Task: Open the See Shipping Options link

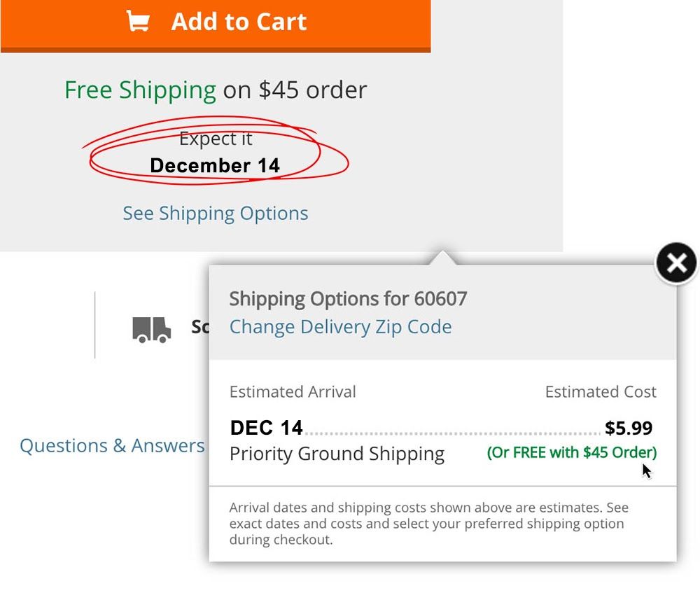Action: pyautogui.click(x=216, y=214)
